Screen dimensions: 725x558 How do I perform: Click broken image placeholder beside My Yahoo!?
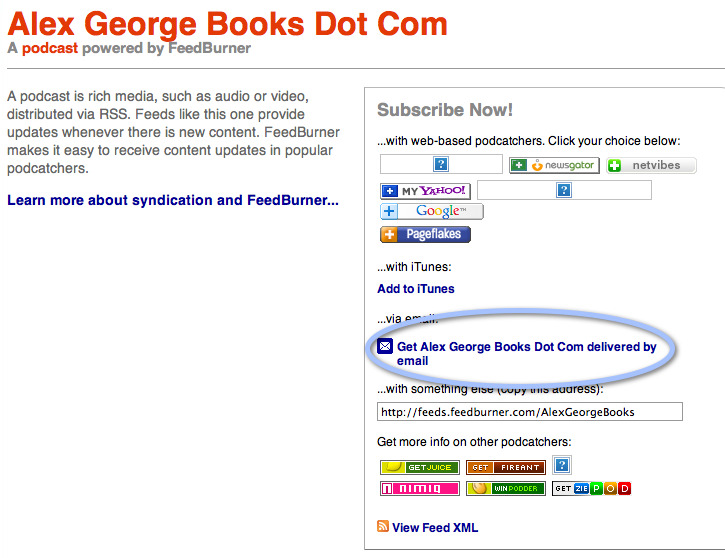click(x=564, y=190)
